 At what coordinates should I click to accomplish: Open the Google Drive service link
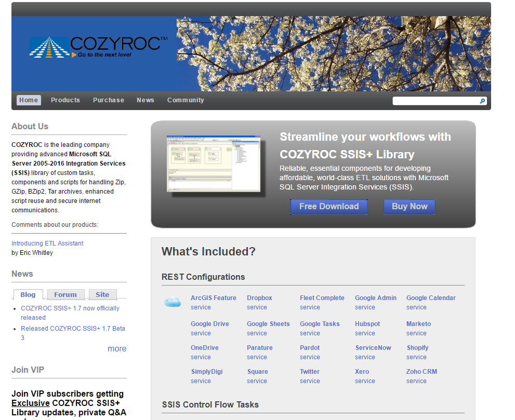[210, 329]
